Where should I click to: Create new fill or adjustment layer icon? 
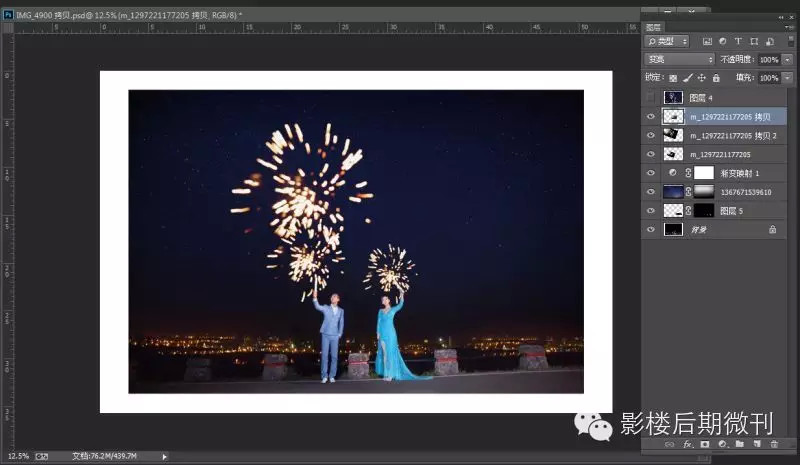pyautogui.click(x=722, y=444)
